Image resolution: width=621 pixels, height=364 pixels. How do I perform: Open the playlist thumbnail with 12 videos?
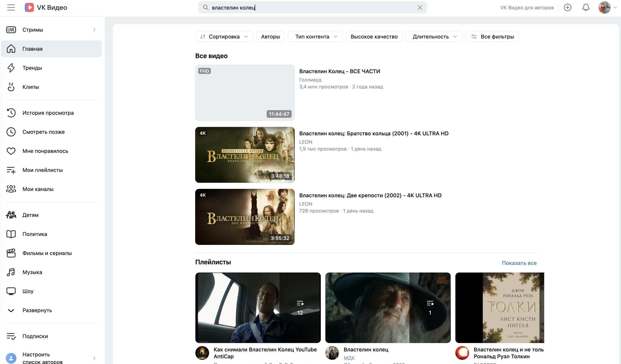tap(258, 307)
